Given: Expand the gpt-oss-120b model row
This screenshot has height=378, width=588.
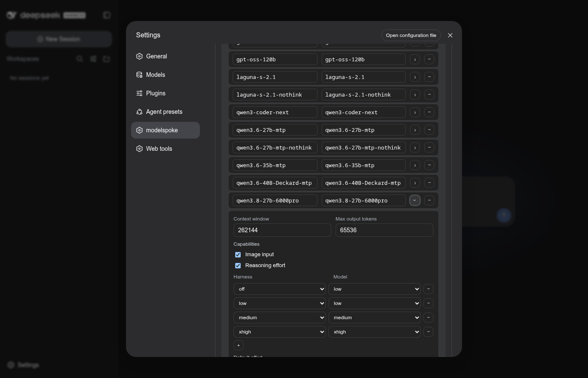Looking at the screenshot, I should pos(415,60).
